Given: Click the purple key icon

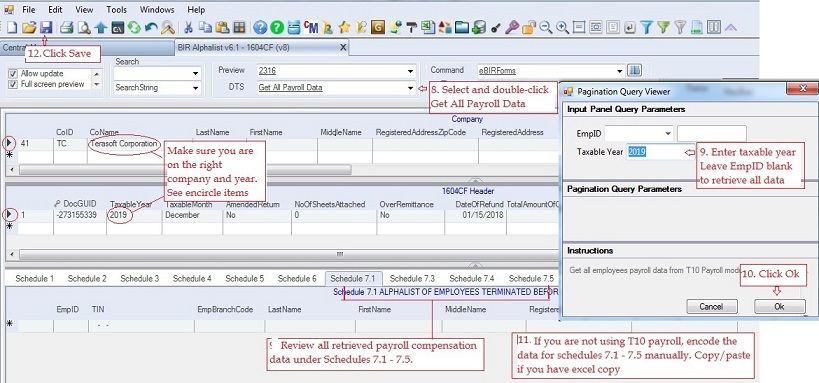Looking at the screenshot, I should tap(512, 27).
